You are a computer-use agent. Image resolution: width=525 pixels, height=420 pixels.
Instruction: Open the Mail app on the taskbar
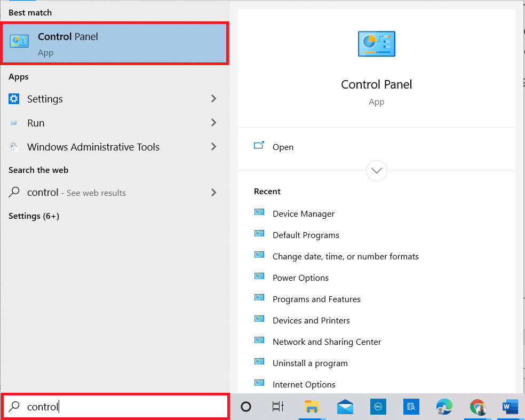[x=345, y=407]
